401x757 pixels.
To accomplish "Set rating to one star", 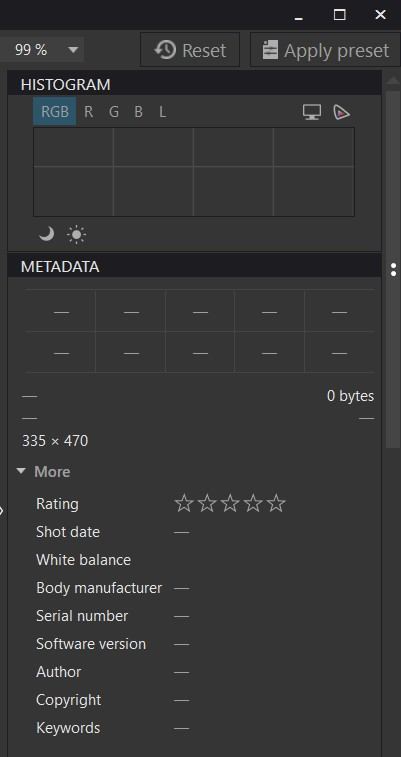I will 184,504.
